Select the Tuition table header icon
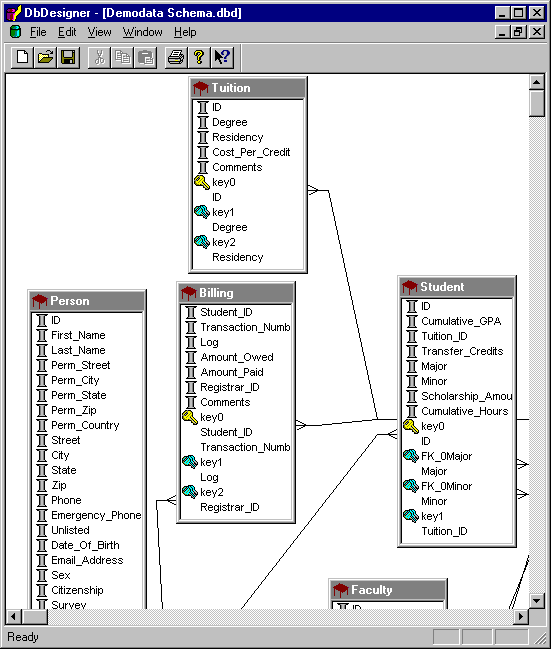This screenshot has height=649, width=551. click(201, 88)
